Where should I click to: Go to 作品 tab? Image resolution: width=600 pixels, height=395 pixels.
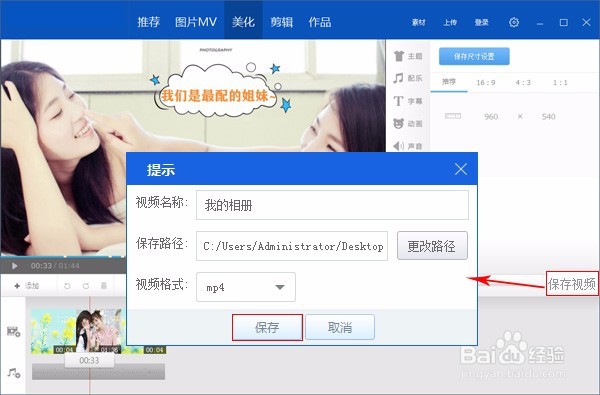coord(320,22)
